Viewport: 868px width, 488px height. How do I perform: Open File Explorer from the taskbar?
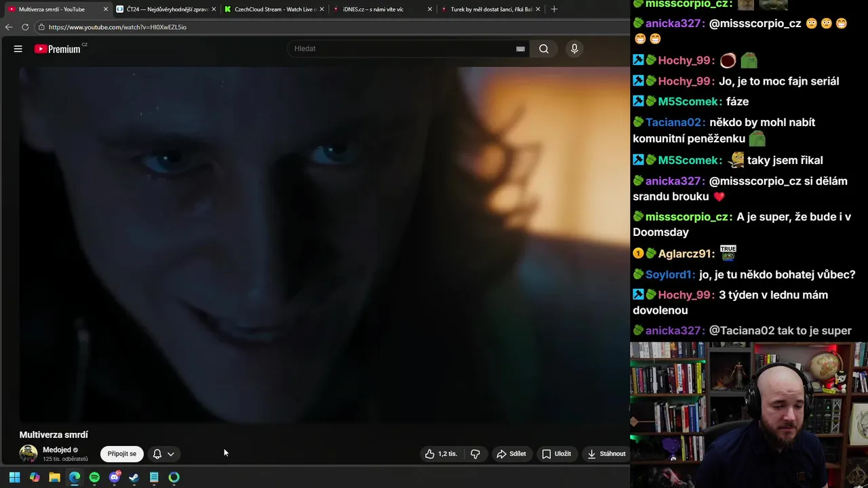54,477
